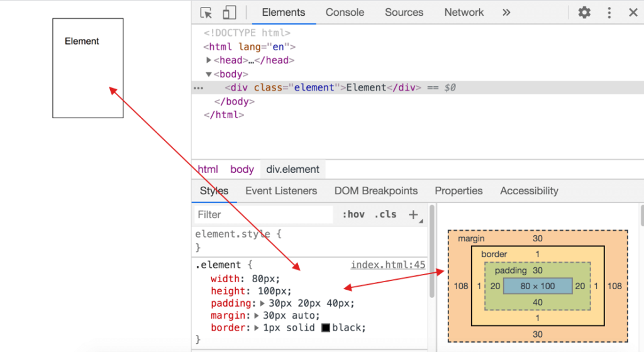Expand the padding shorthand property

coord(263,304)
